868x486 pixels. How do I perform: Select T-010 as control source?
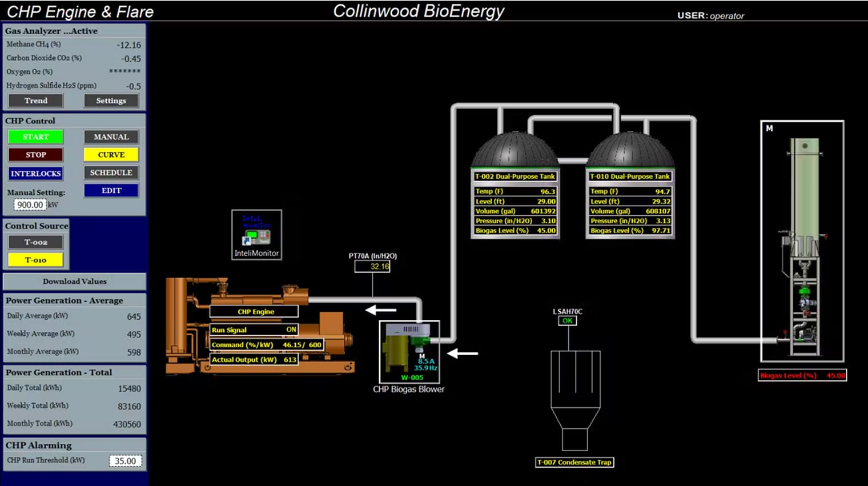(x=35, y=260)
